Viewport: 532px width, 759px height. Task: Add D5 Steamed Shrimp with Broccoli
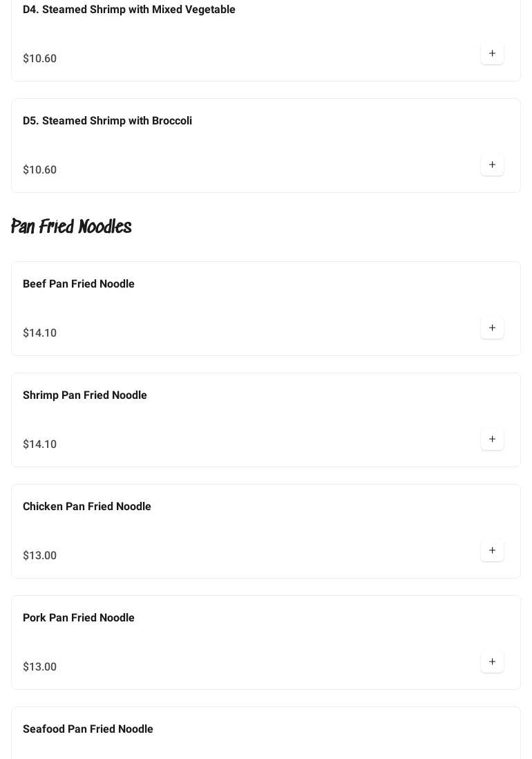(492, 165)
